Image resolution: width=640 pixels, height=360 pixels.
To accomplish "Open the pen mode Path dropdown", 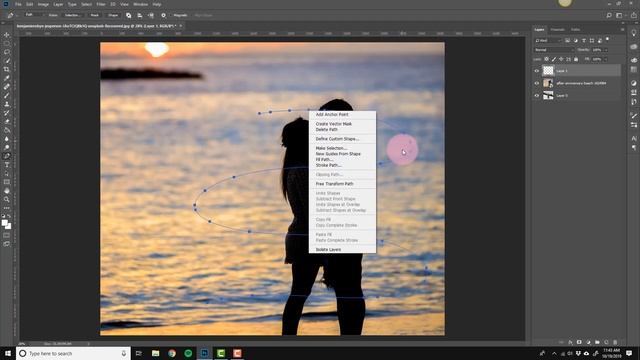I will 33,15.
